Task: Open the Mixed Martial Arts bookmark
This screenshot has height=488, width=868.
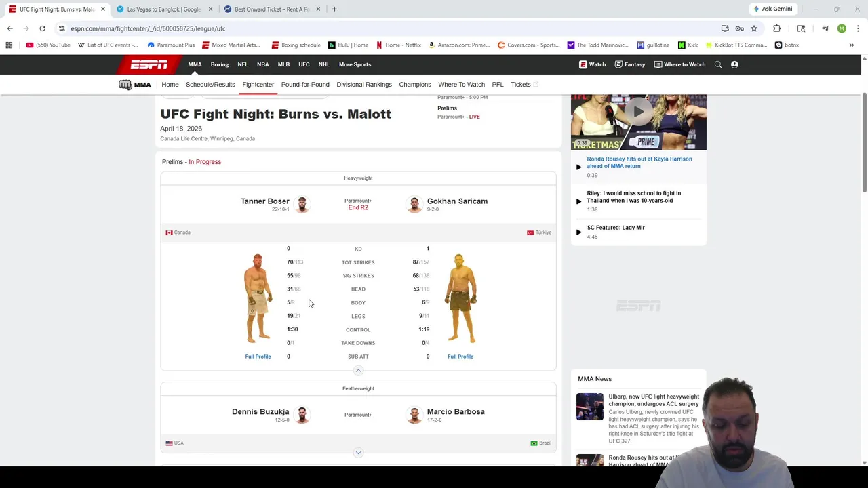Action: (x=231, y=45)
